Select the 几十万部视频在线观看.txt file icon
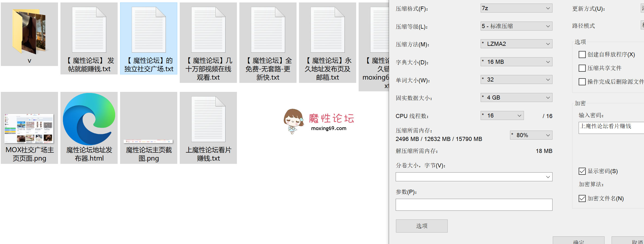Screen dimensions: 644x244 click(208, 30)
